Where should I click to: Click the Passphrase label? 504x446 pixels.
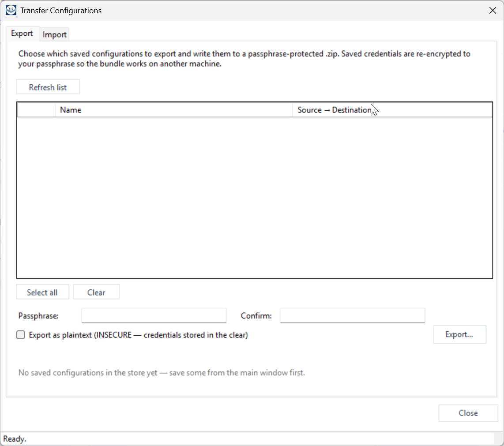(38, 316)
